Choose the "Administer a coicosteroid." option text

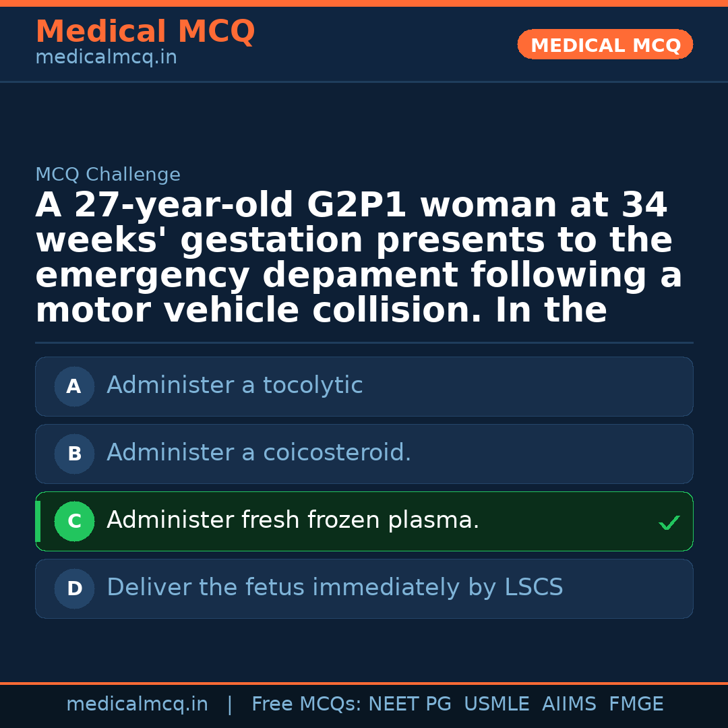[259, 453]
